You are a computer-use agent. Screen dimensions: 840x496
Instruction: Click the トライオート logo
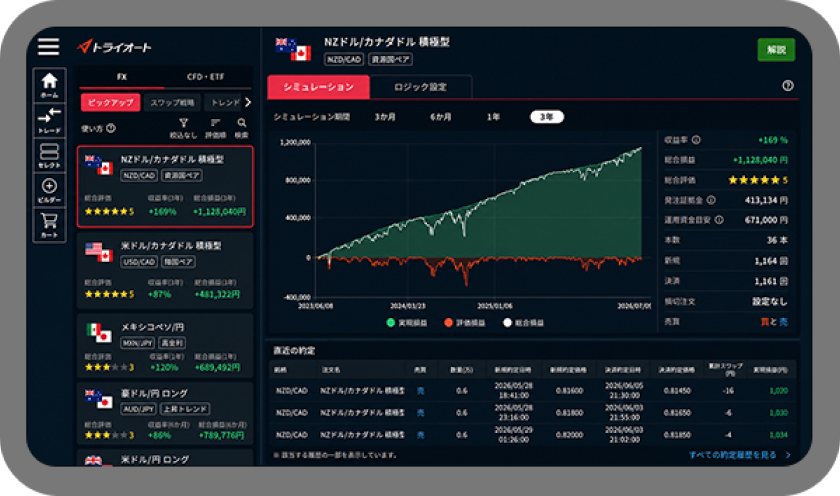click(114, 47)
